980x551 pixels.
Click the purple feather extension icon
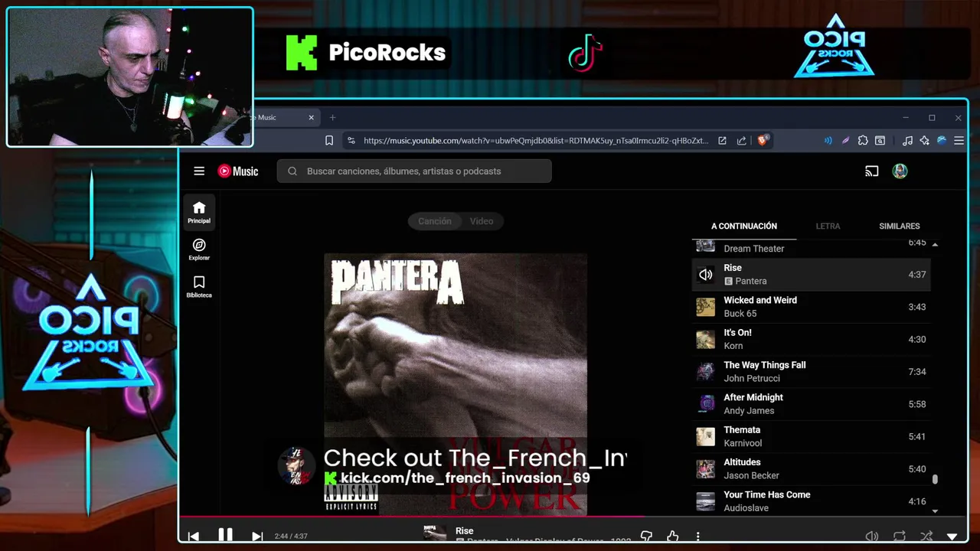click(x=845, y=141)
